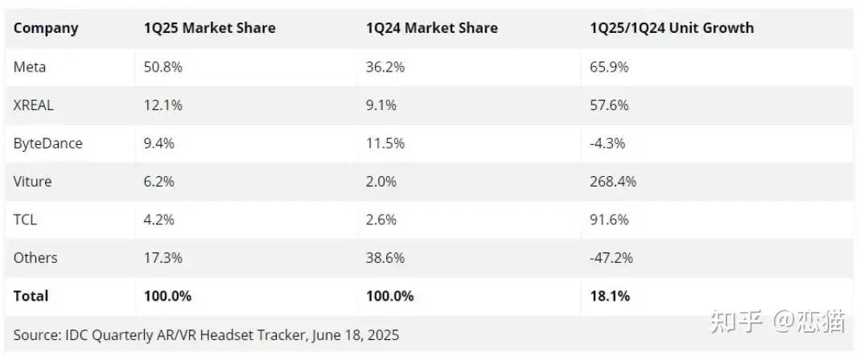Click XREAL's 9.1% 1Q24 share
This screenshot has width=868, height=357.
381,105
